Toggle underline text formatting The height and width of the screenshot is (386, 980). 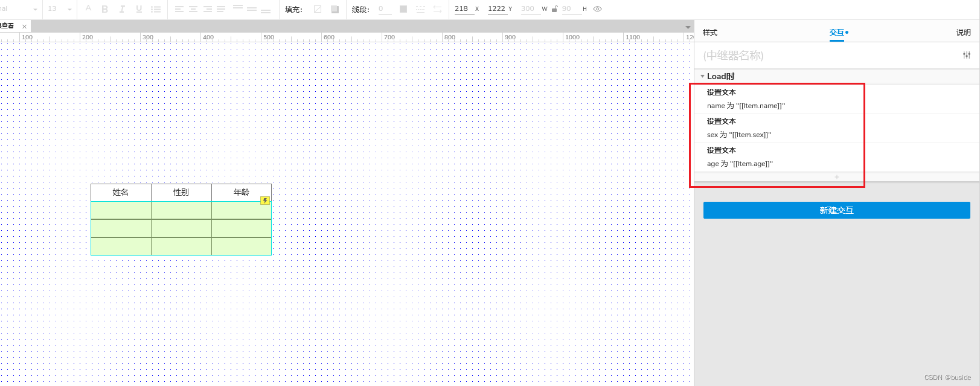(x=139, y=9)
